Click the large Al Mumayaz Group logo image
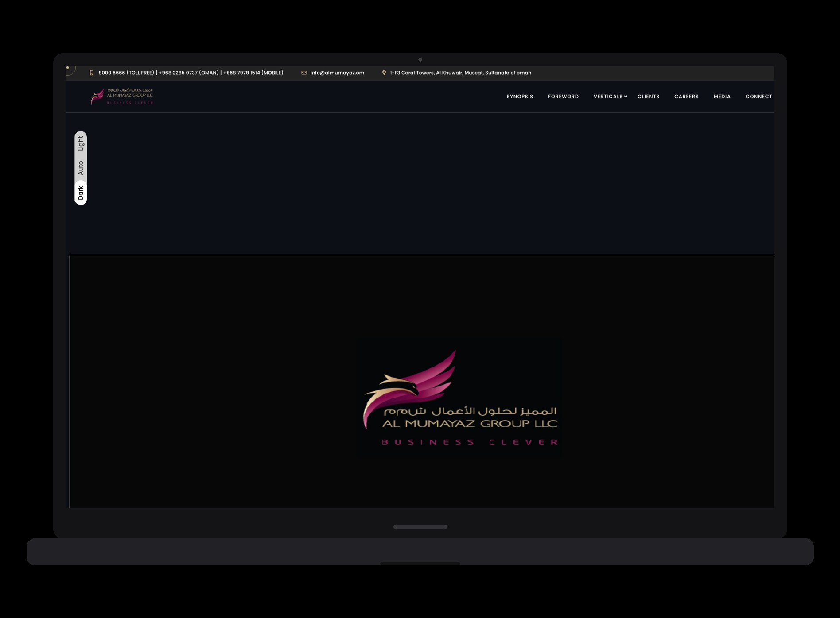840x618 pixels. [x=460, y=398]
